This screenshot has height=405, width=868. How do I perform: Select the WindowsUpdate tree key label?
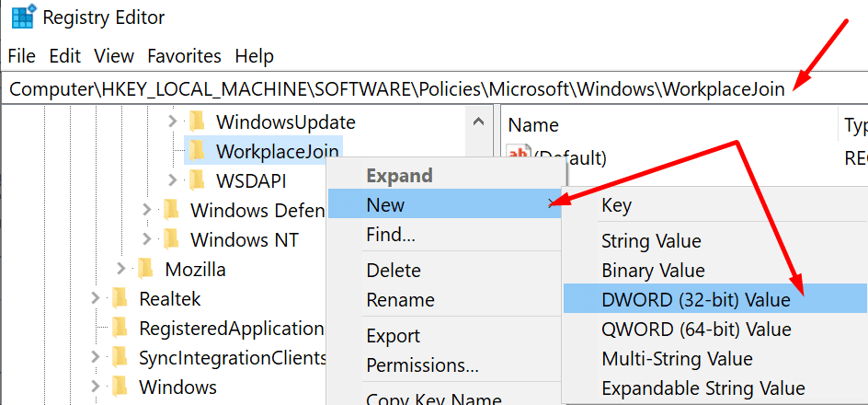(286, 121)
